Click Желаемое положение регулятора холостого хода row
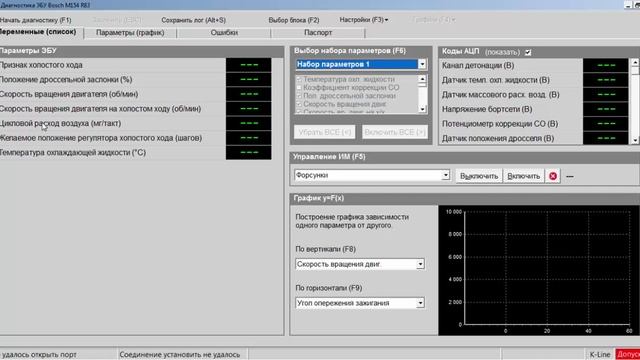This screenshot has height=360, width=640. 136,138
